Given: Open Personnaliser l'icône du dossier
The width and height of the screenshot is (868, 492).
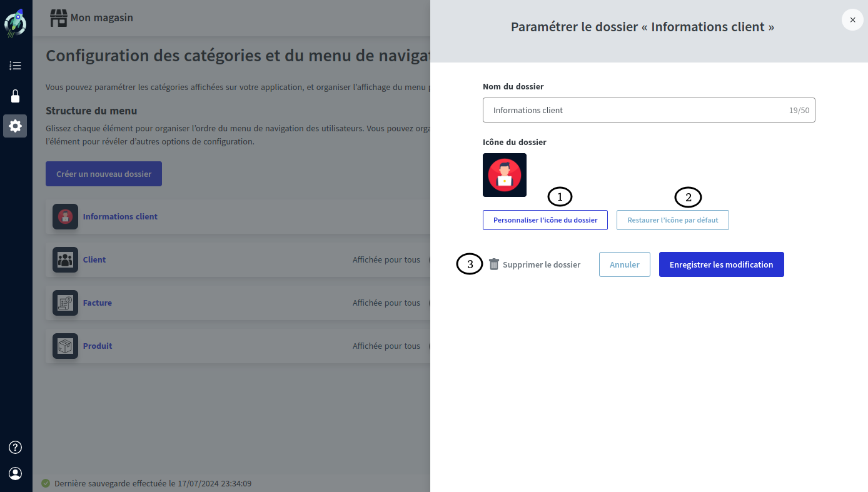Looking at the screenshot, I should click(545, 219).
